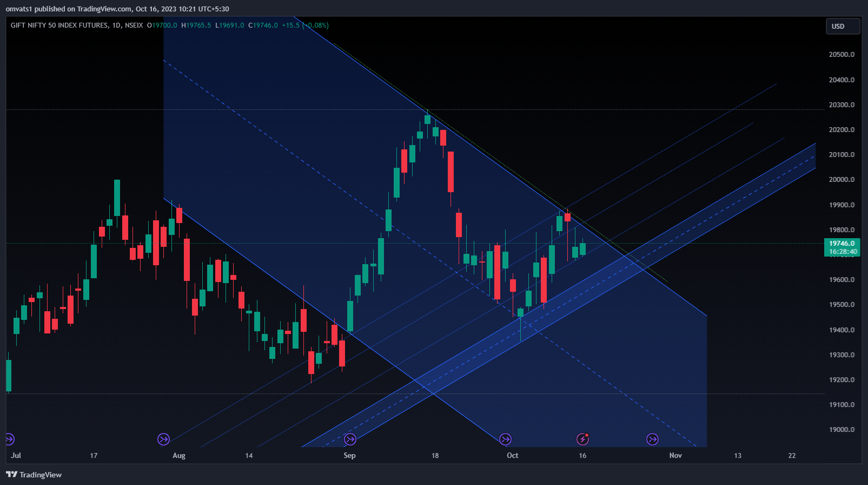Click the contract rollover icon above Sep
Image resolution: width=868 pixels, height=485 pixels.
pos(350,439)
